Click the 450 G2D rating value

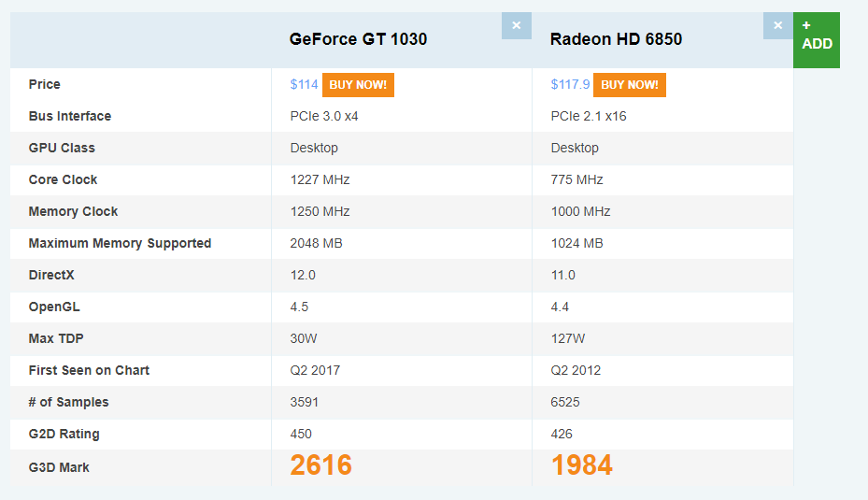click(301, 434)
